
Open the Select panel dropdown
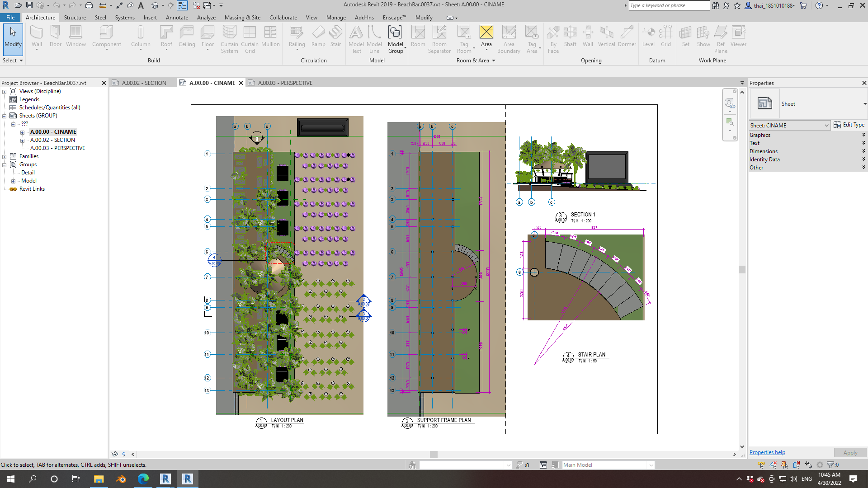coord(13,61)
